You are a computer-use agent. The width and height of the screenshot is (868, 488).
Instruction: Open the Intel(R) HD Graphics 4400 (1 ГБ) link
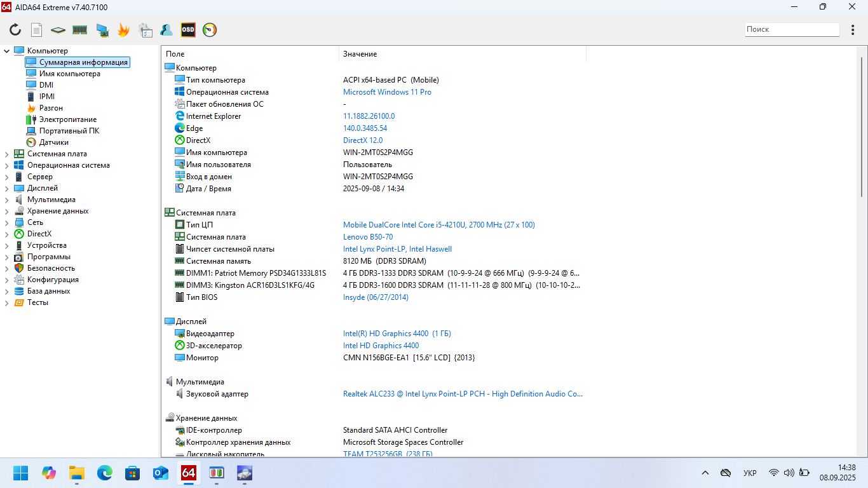[x=397, y=334]
